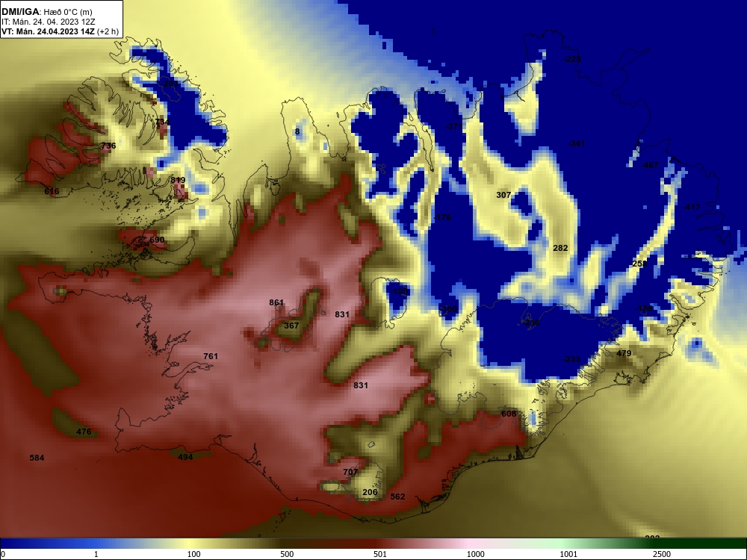This screenshot has width=747, height=560.
Task: Click the 707 value label
Action: click(x=350, y=472)
